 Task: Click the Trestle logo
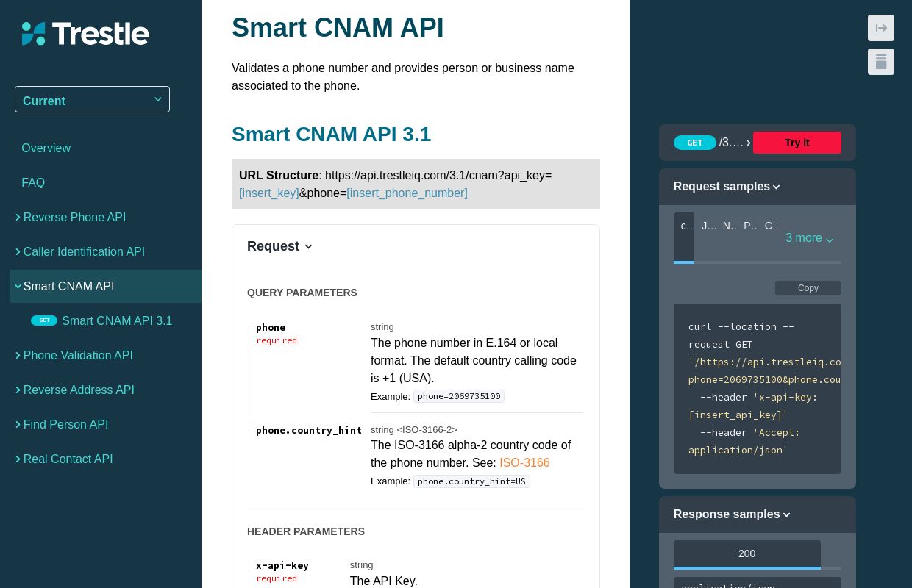tap(85, 34)
